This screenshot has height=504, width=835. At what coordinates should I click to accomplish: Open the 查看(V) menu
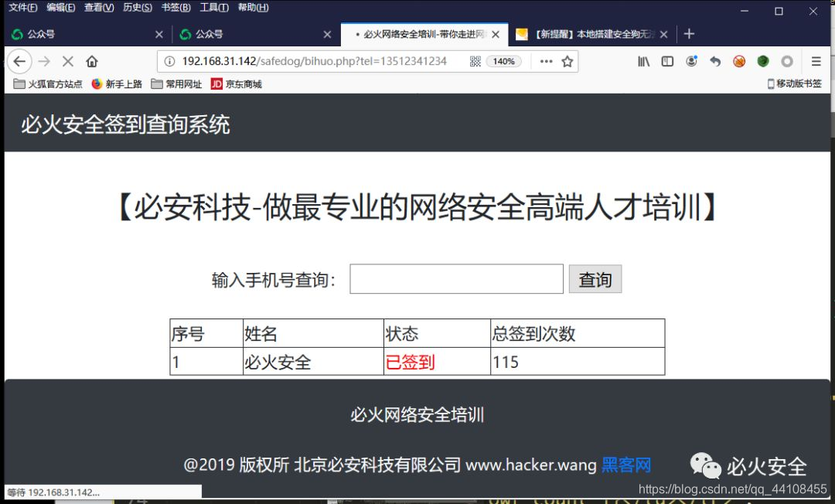point(99,8)
